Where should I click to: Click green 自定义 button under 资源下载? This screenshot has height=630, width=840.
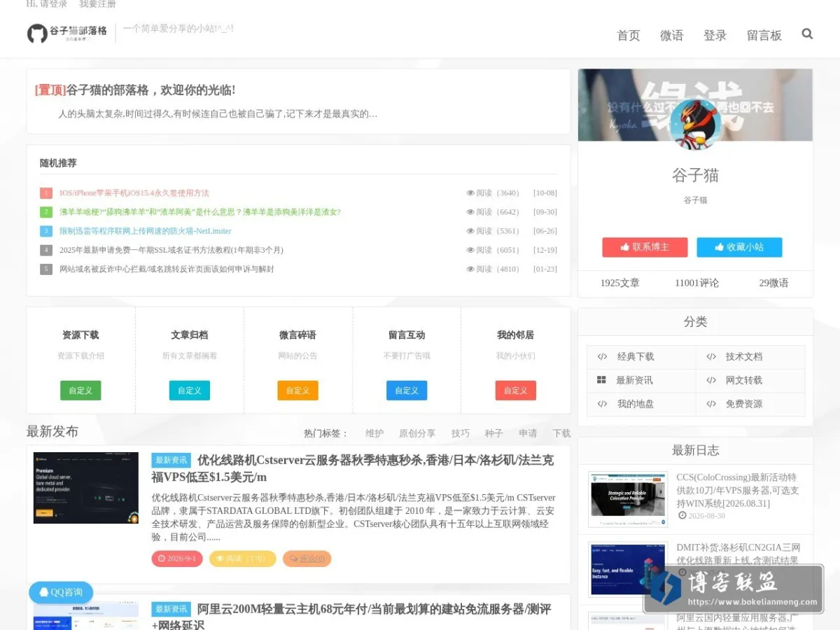click(x=80, y=391)
